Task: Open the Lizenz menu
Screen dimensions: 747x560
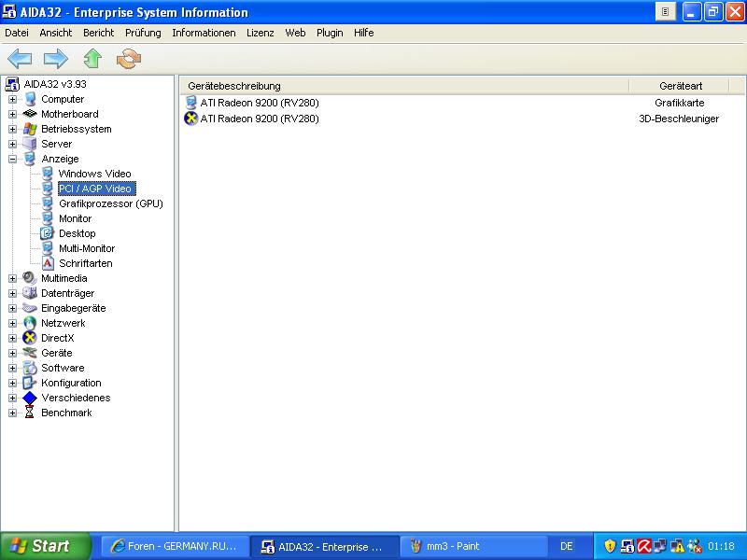Action: click(261, 33)
